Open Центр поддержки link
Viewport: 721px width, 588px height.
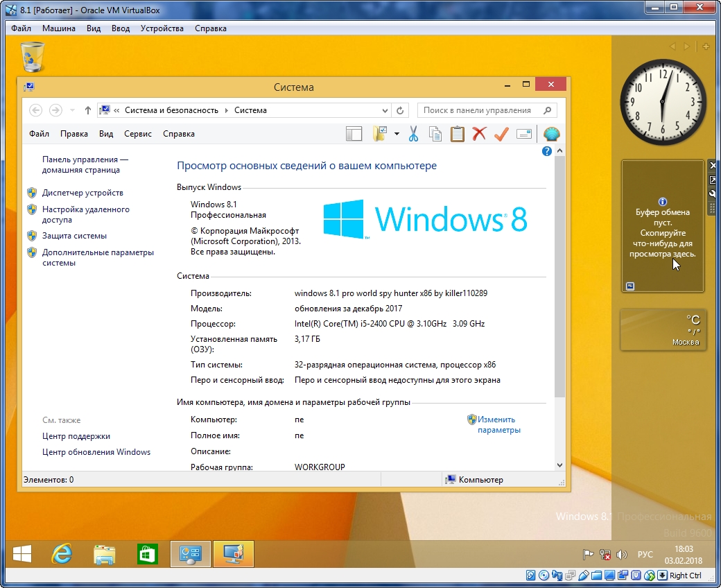click(76, 436)
